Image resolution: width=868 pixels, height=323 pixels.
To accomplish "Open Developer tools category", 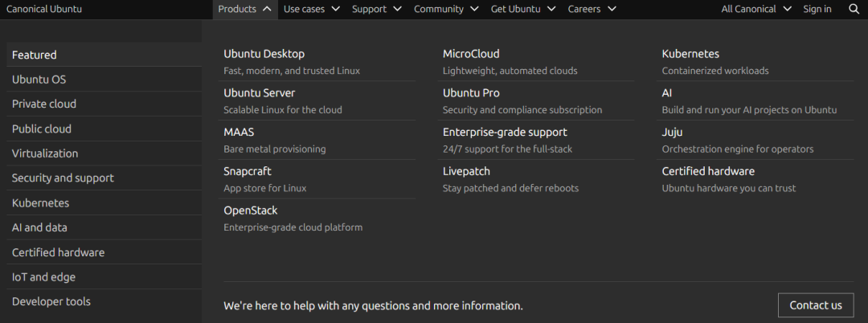I will [x=104, y=301].
